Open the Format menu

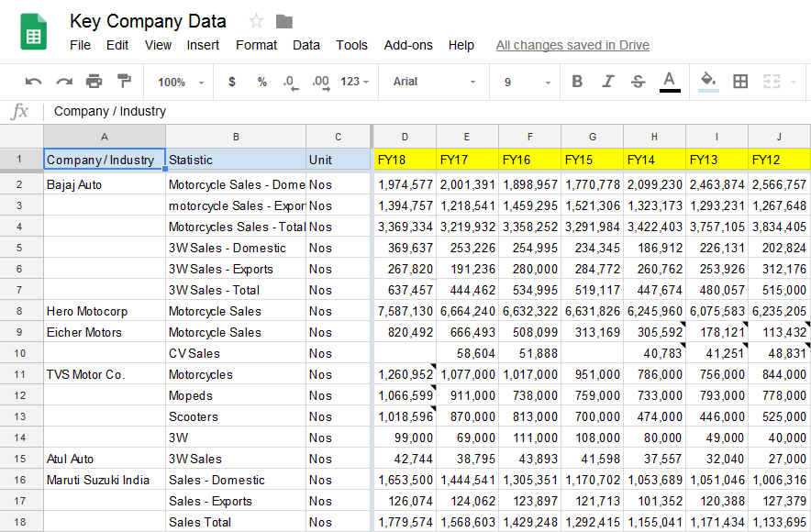click(x=256, y=46)
